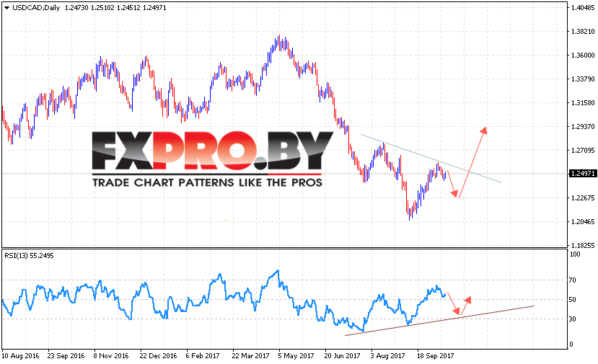The height and width of the screenshot is (364, 598).
Task: Select price axis label 1.27095
Action: pos(583,150)
